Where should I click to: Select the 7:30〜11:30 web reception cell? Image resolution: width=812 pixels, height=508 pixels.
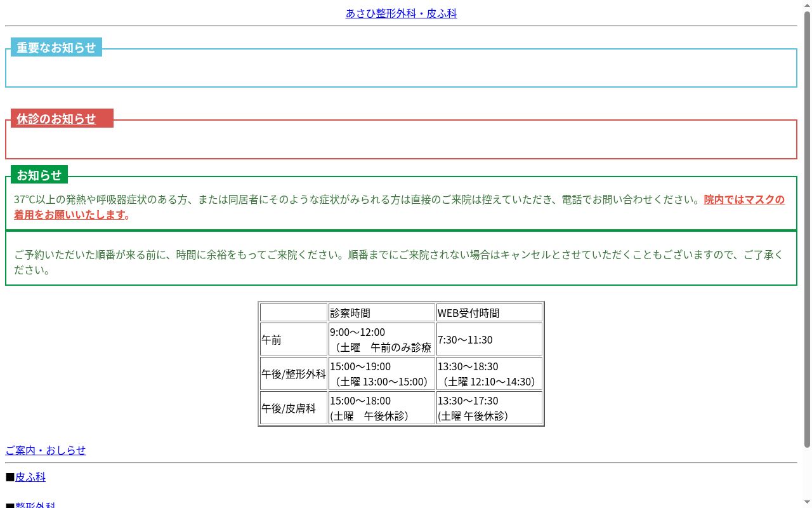click(489, 340)
